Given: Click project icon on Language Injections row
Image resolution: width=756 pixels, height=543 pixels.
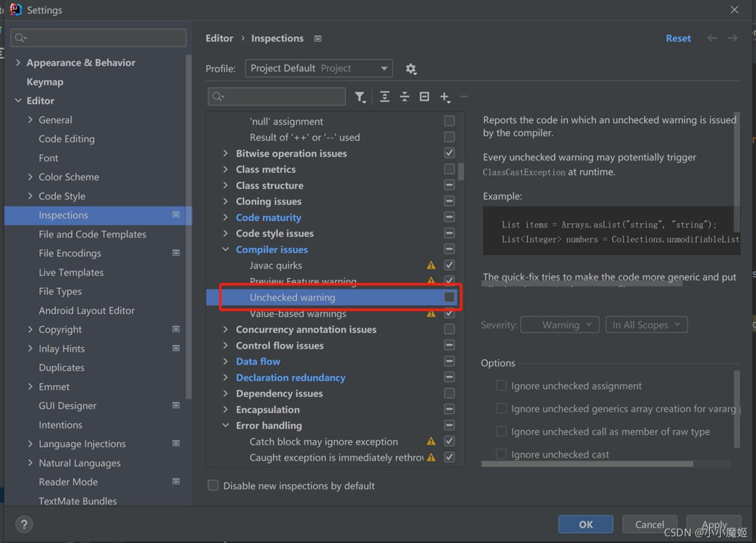Looking at the screenshot, I should tap(176, 443).
